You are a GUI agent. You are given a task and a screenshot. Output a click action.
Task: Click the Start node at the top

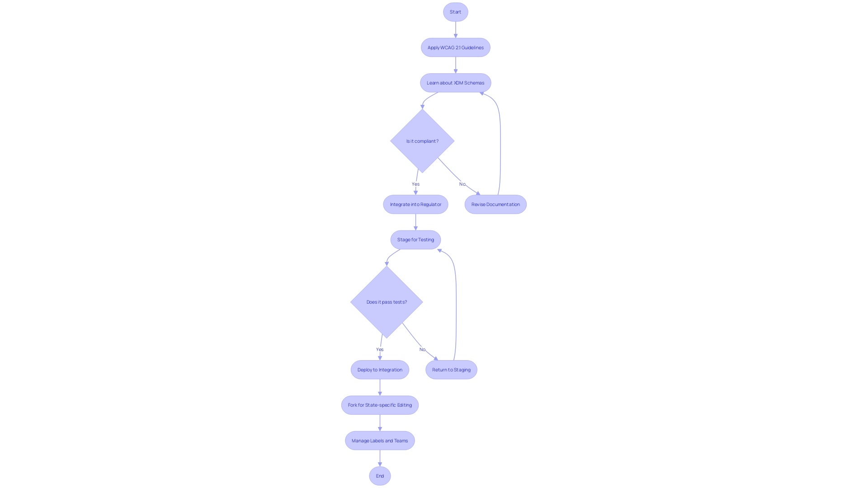point(455,12)
